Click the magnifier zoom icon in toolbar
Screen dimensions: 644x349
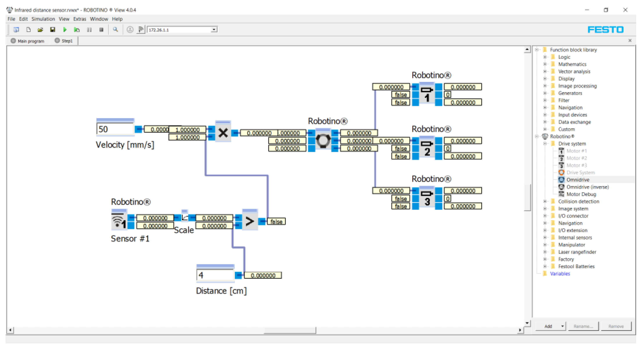click(x=115, y=30)
